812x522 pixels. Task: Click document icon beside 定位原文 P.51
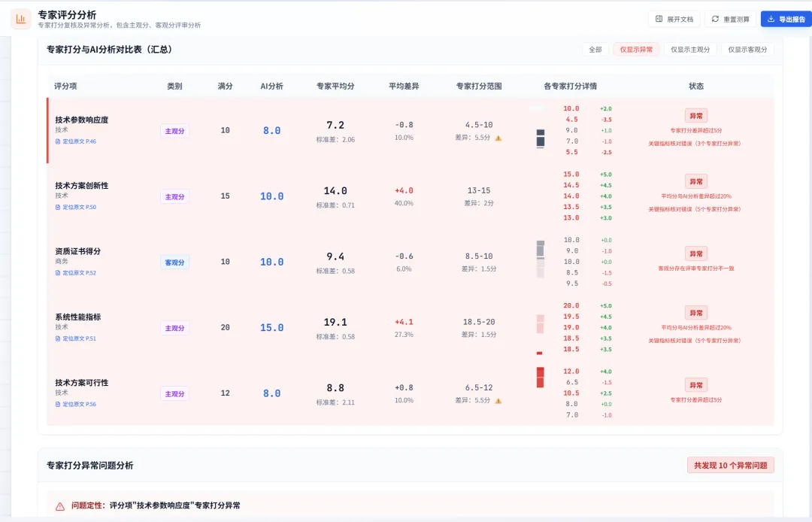tap(58, 338)
